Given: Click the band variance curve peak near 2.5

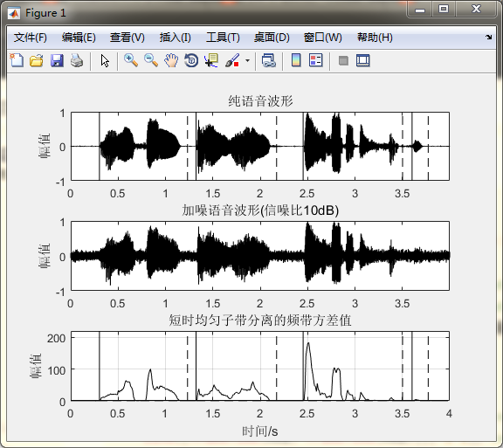Looking at the screenshot, I should tap(308, 343).
